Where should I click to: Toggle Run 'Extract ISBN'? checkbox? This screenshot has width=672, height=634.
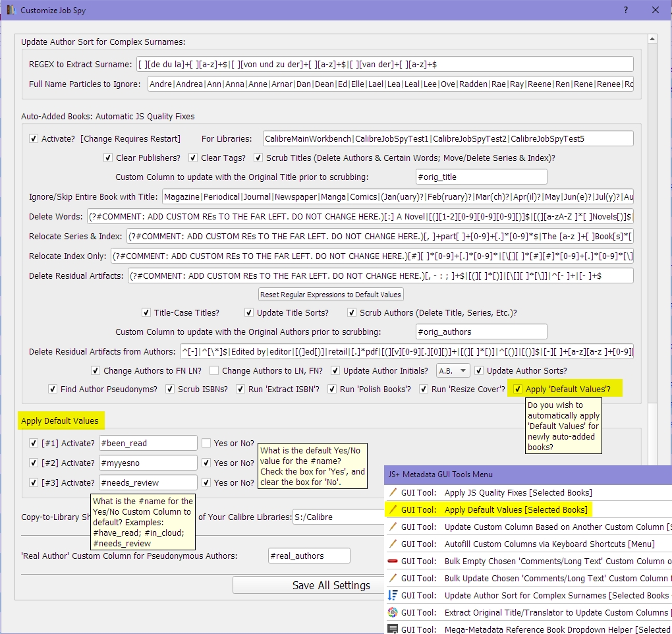pyautogui.click(x=240, y=389)
